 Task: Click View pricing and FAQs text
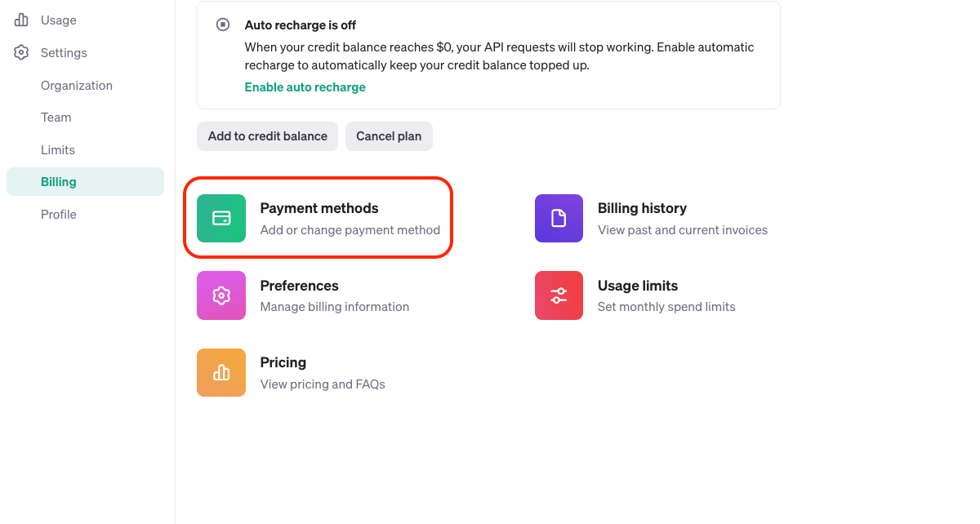click(x=323, y=384)
